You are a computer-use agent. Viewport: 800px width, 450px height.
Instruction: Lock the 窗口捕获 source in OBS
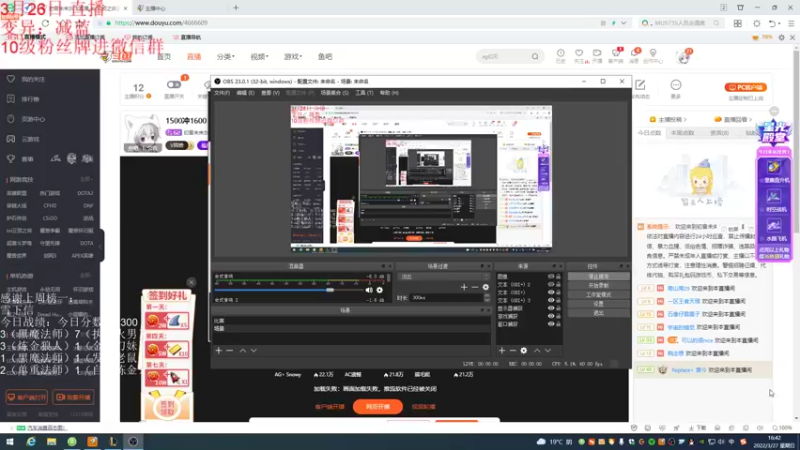pos(558,324)
